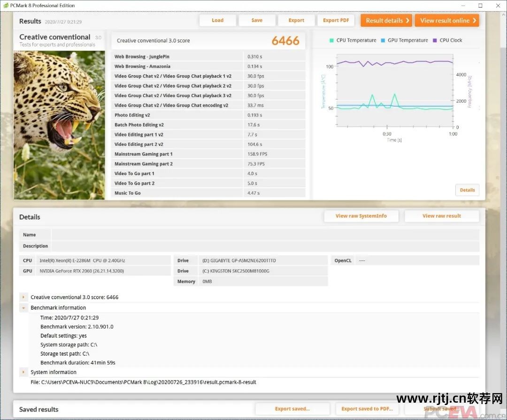
Task: Select Web Browsing - Amazonia row
Action: pos(208,66)
